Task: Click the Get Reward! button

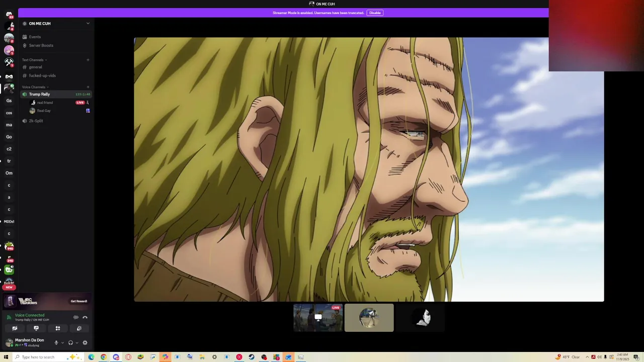Action: 79,301
